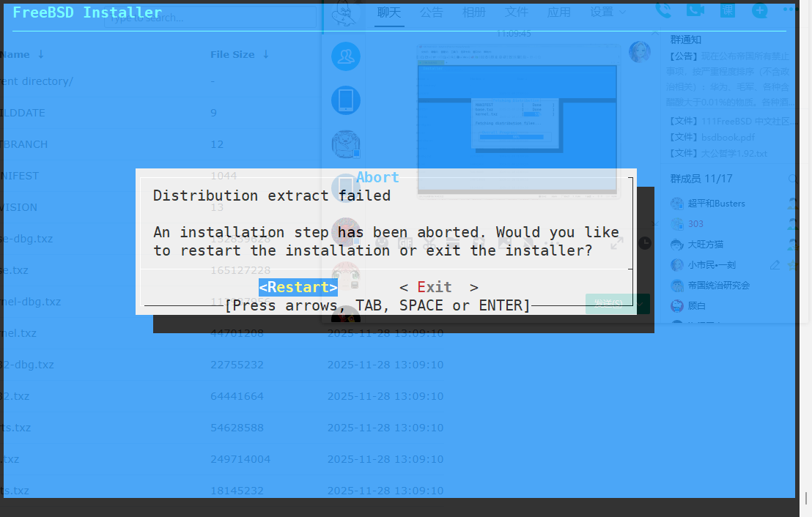Open the sender's avatar next to the chat image
The width and height of the screenshot is (812, 517).
coord(640,52)
